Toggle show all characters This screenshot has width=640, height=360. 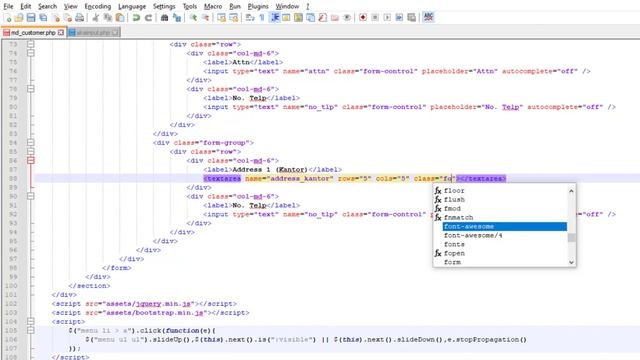[262, 18]
